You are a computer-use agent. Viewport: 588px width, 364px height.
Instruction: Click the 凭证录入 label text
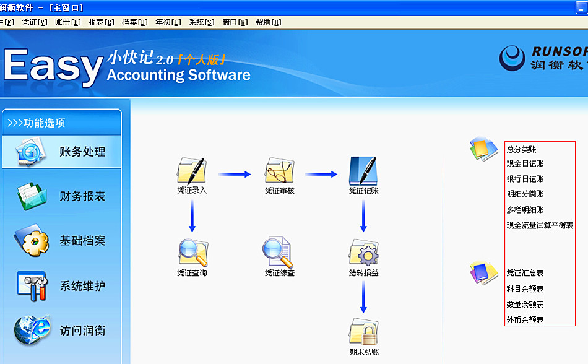pyautogui.click(x=192, y=190)
